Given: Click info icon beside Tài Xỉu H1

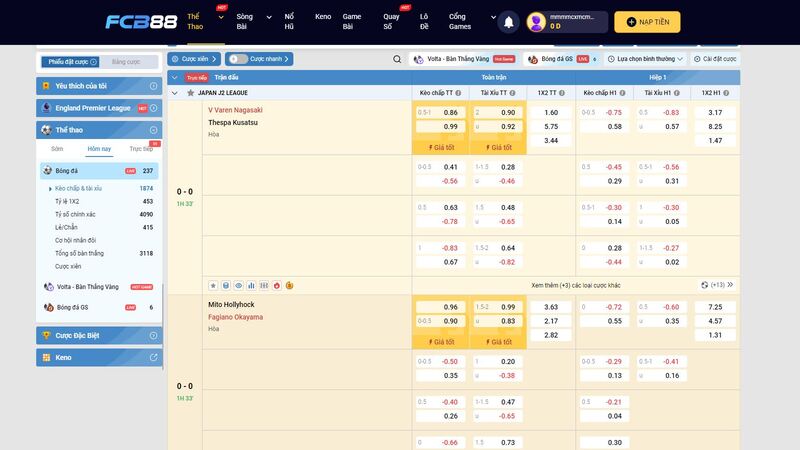Looking at the screenshot, I should [x=677, y=93].
